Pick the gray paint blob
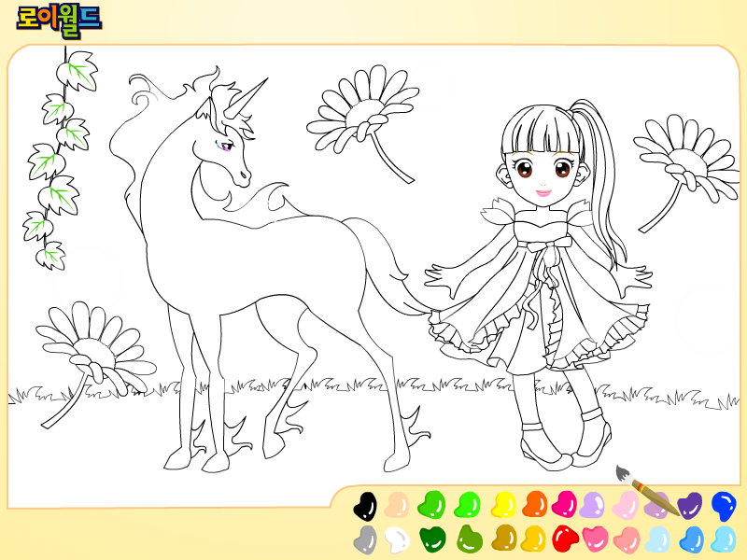The image size is (747, 560). [365, 539]
